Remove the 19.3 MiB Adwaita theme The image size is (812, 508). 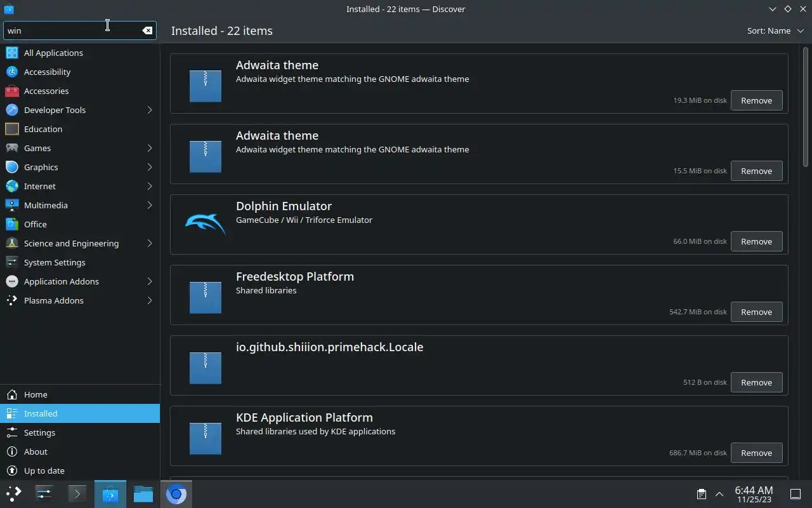(756, 100)
